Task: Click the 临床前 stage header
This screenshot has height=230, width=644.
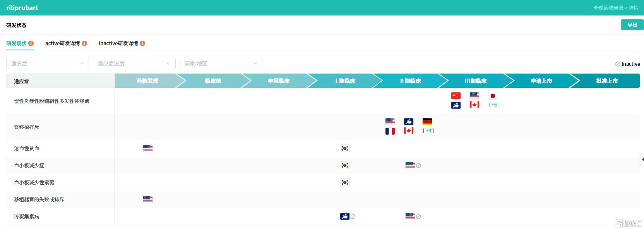Action: click(x=213, y=81)
